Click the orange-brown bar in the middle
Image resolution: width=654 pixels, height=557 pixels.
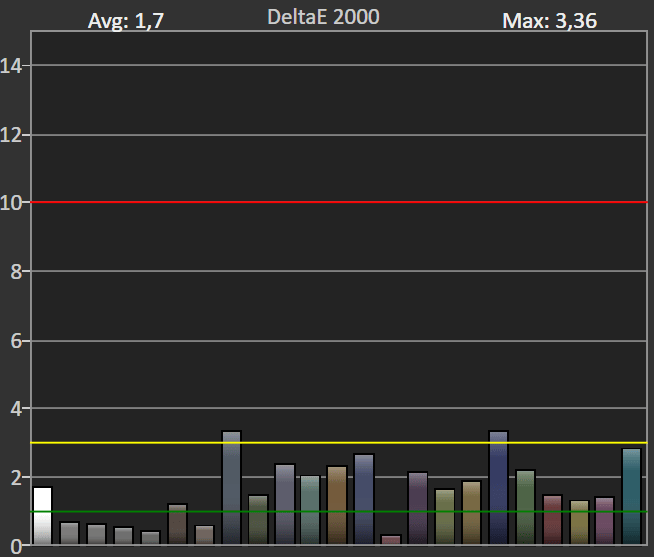[337, 505]
